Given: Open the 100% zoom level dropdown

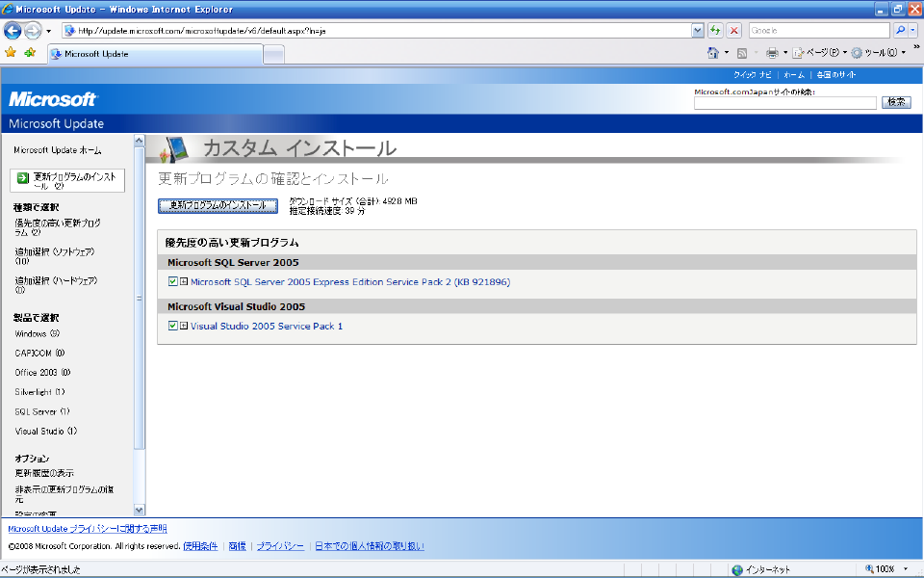Looking at the screenshot, I should click(906, 569).
